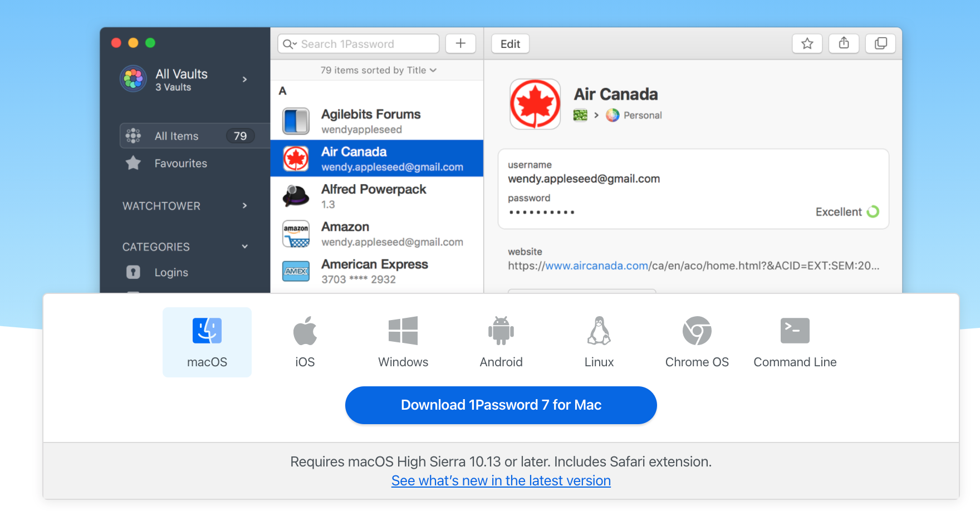Screen dimensions: 980x511
Task: Click the Air Canada list icon
Action: (x=296, y=159)
